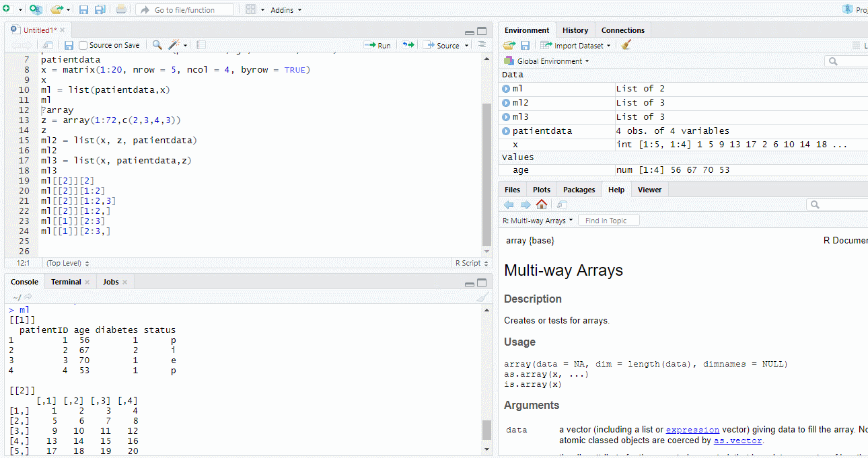Run the selected code line
868x458 pixels.
tap(377, 45)
